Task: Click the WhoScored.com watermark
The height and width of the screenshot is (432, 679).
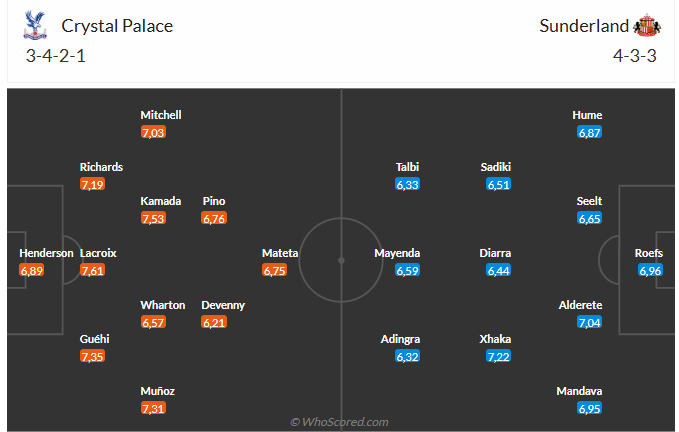Action: coord(339,422)
